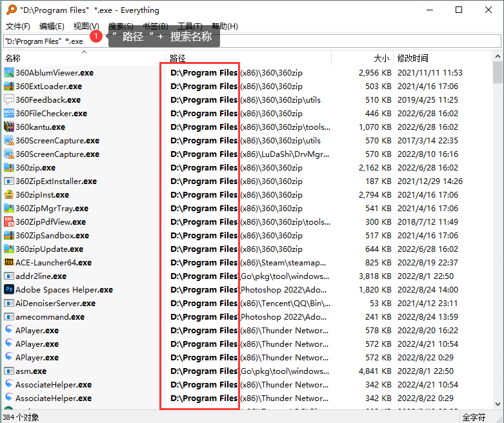Click the search box containing "D:\Program Files" *.exe
The height and width of the screenshot is (423, 504).
click(x=252, y=41)
